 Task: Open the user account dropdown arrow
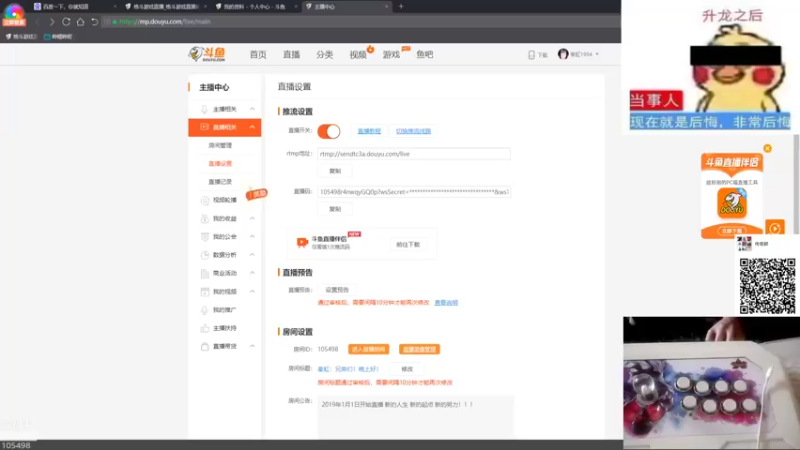[x=597, y=54]
